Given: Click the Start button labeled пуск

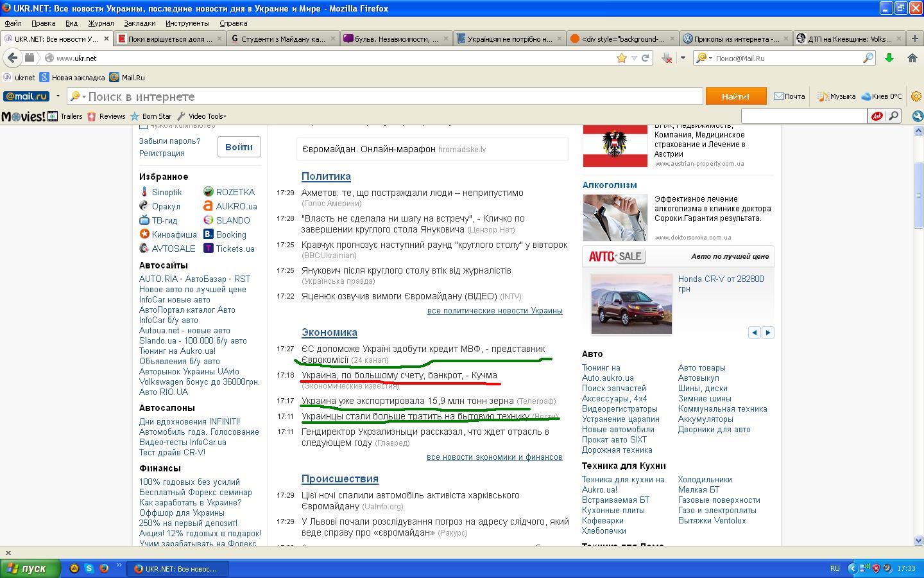Looking at the screenshot, I should [30, 568].
